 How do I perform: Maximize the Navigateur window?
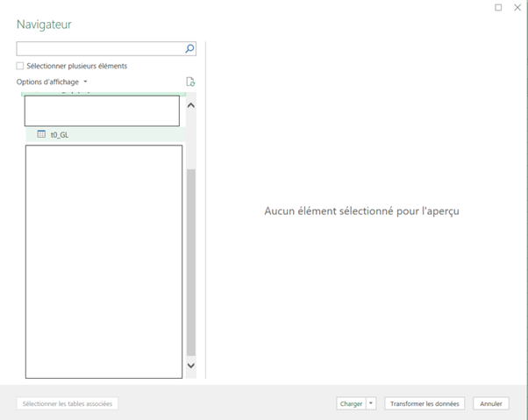(x=498, y=7)
